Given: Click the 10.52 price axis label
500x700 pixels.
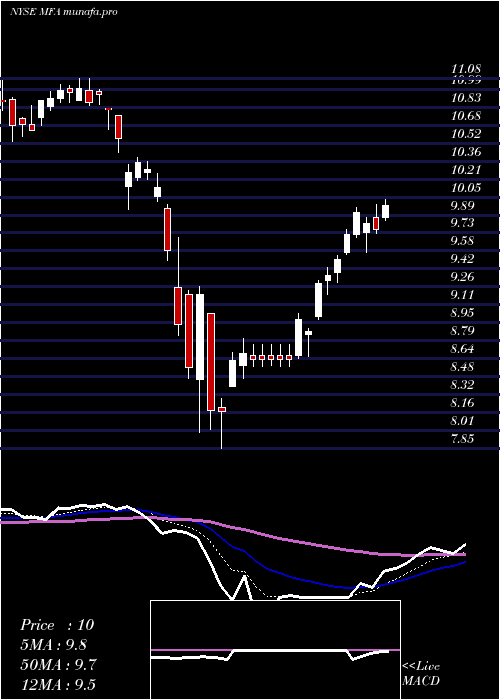Looking at the screenshot, I should [x=466, y=134].
